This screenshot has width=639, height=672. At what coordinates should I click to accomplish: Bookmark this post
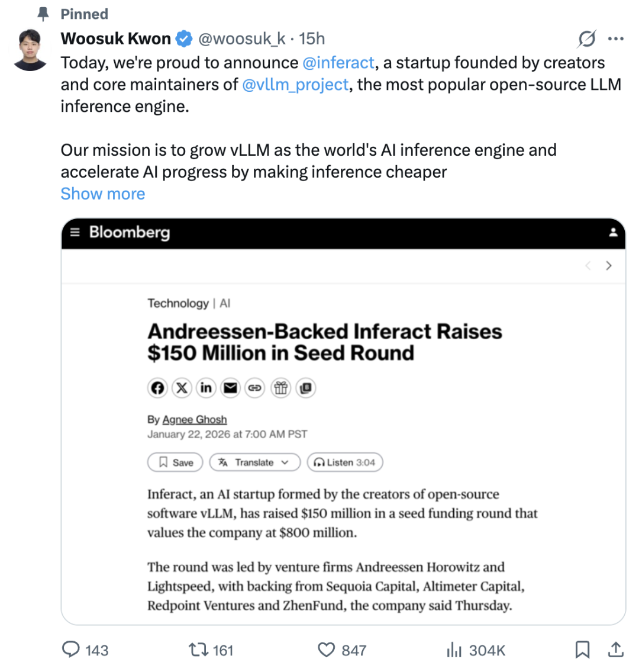click(x=582, y=650)
